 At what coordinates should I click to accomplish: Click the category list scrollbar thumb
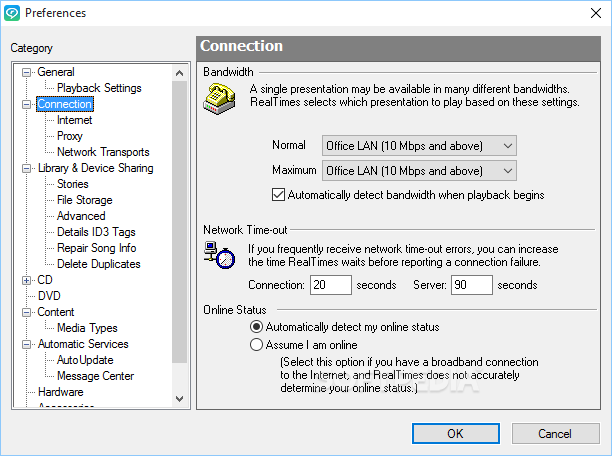coord(180,222)
